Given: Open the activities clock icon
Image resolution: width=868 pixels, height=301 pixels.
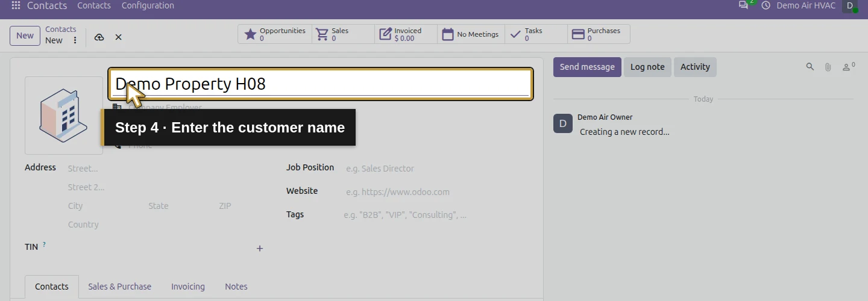Looking at the screenshot, I should coord(766,5).
